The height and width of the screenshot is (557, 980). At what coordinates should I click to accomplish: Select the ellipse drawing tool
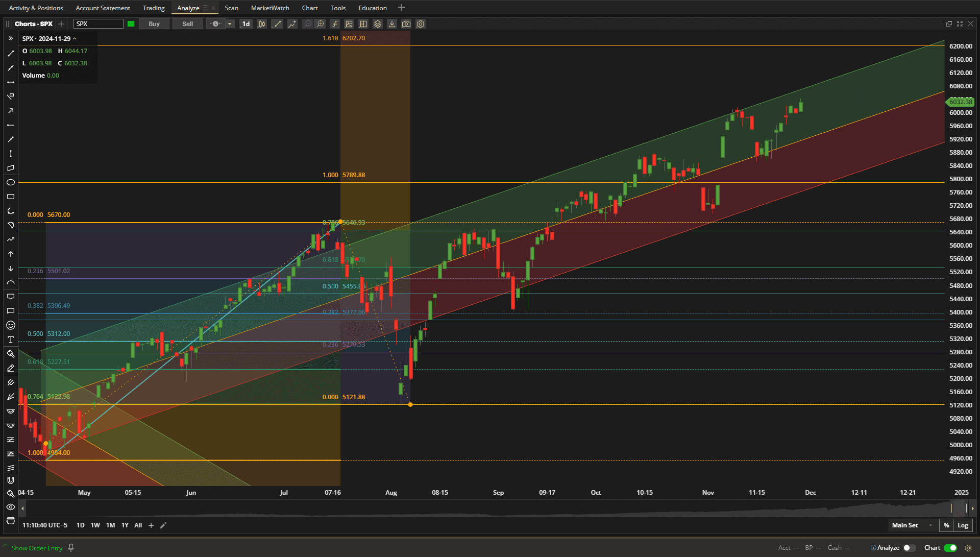[10, 182]
